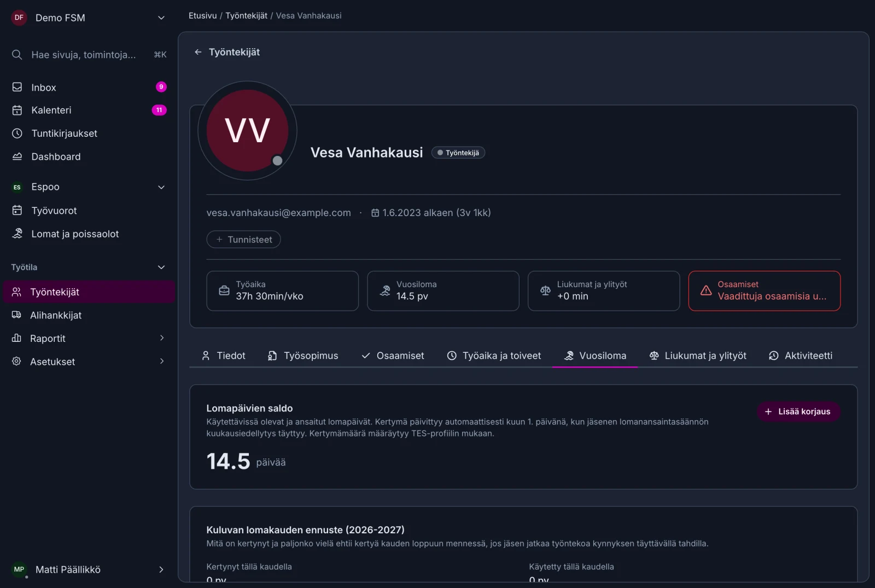The image size is (875, 588).
Task: Open Inbox from the sidebar
Action: tap(89, 88)
